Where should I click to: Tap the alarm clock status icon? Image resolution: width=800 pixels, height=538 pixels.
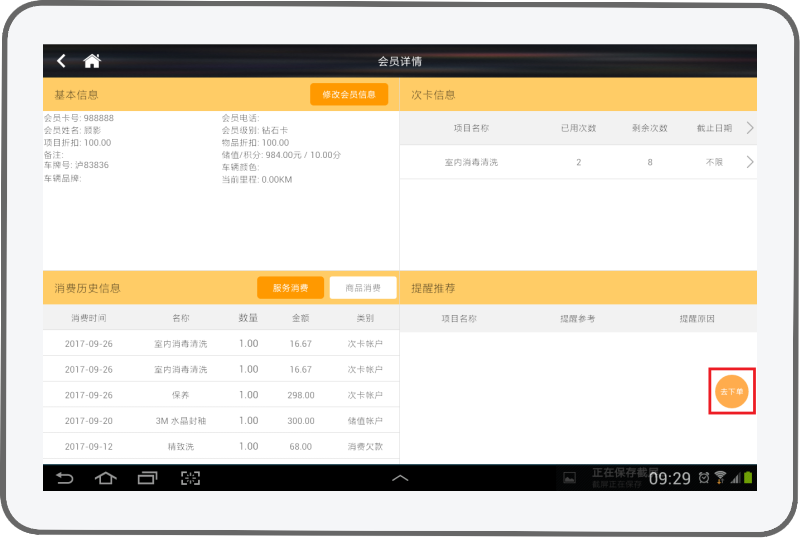pos(704,478)
